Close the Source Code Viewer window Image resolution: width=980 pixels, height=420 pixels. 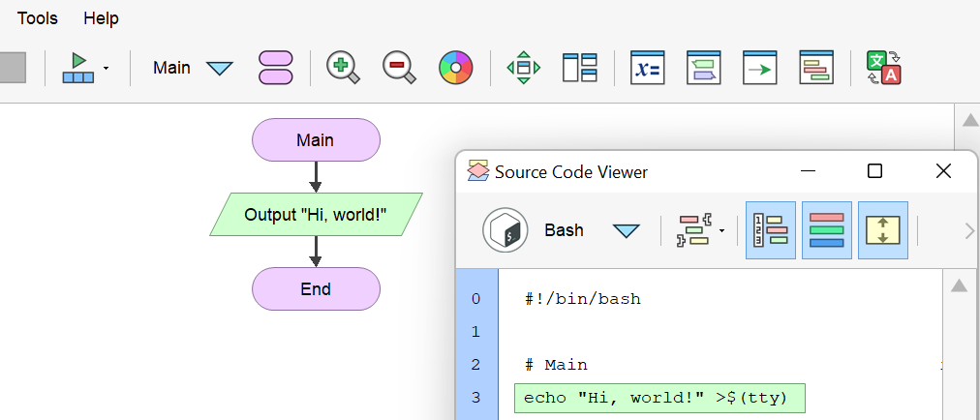pos(943,171)
